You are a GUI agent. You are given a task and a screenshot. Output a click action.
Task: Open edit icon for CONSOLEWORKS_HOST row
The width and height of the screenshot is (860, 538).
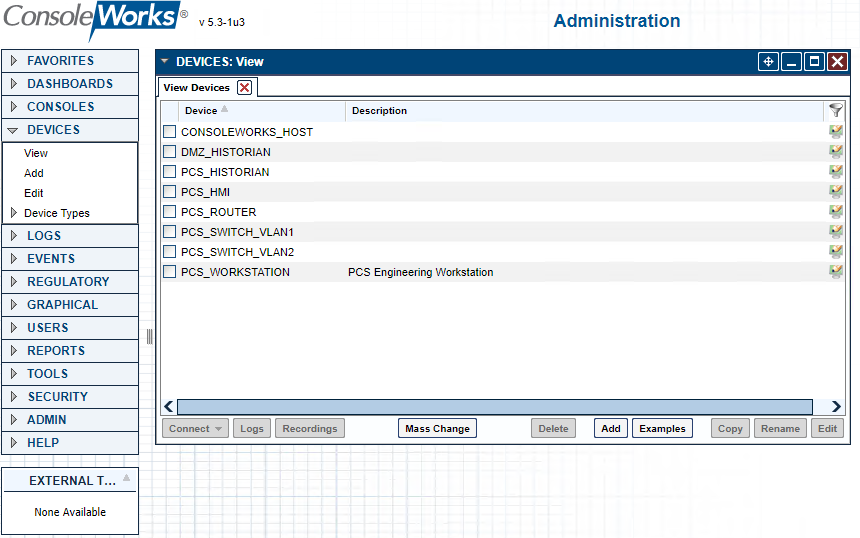point(835,132)
